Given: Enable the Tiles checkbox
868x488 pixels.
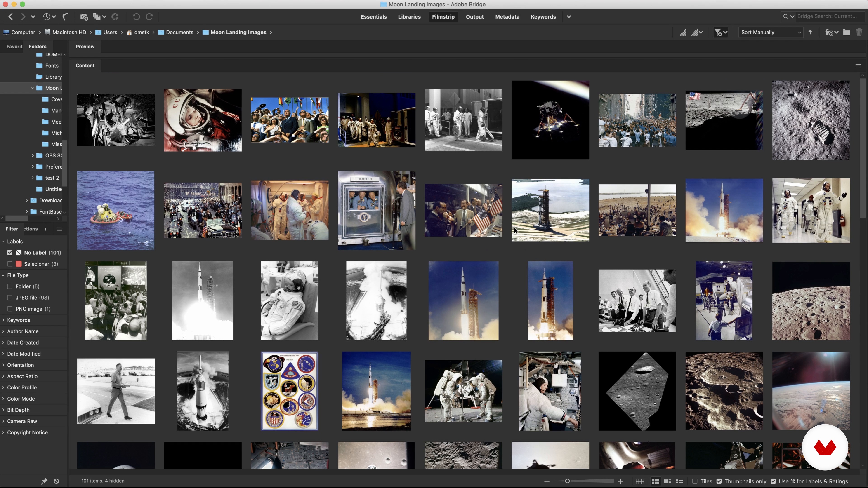Looking at the screenshot, I should pos(695,481).
